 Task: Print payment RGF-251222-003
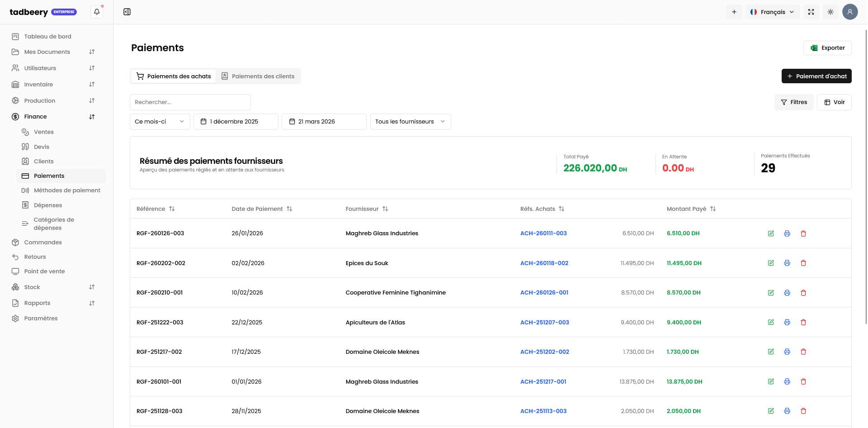click(x=787, y=322)
